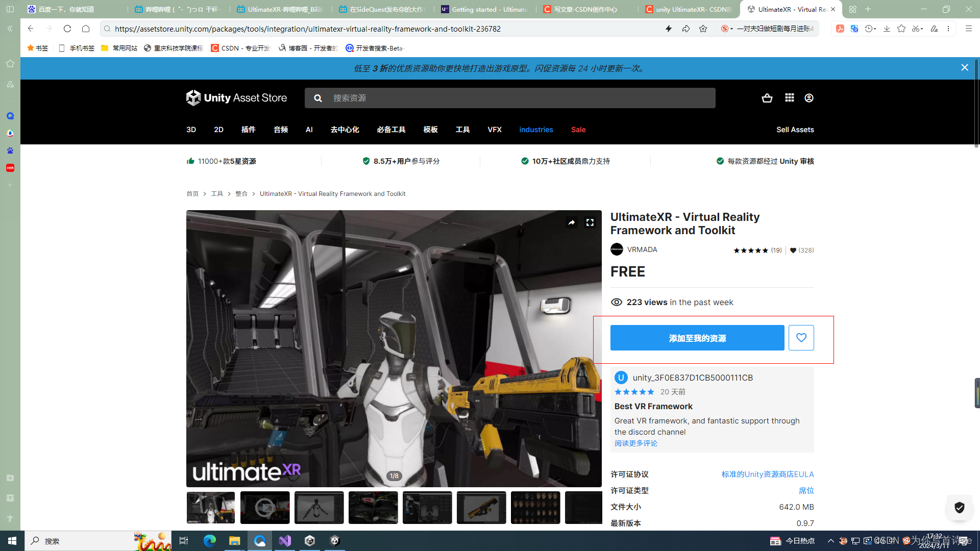Click the 搜索资源 search field
The image size is (980, 551).
pos(510,98)
